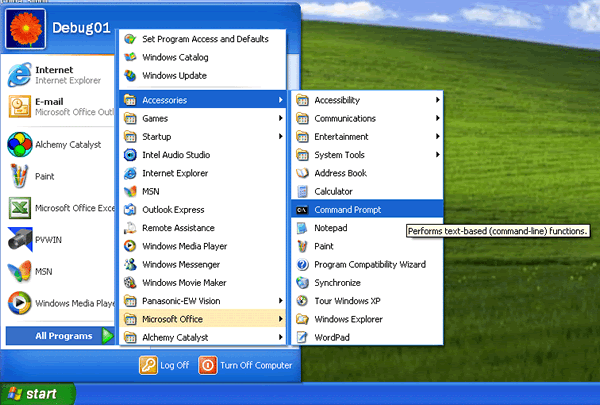Click the Set Program Access and Defaults icon
The height and width of the screenshot is (405, 600).
point(130,39)
